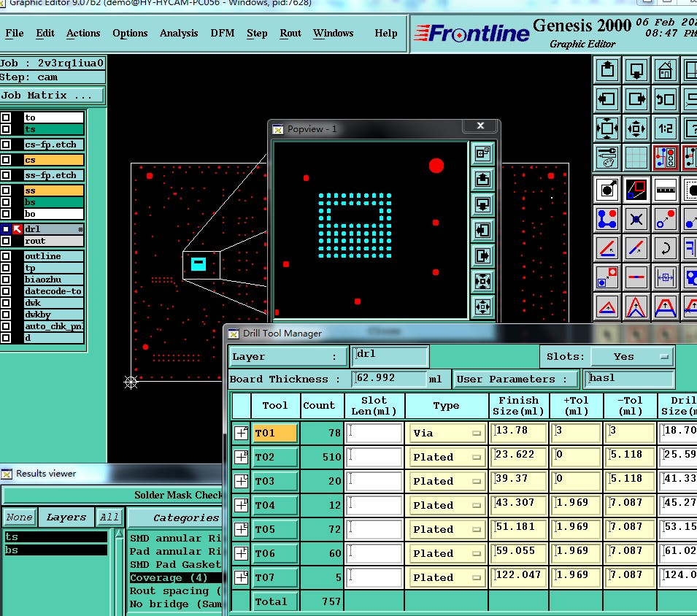Viewport: 697px width, 616px height.
Task: Select the dimension spacing tool icon
Action: [665, 277]
